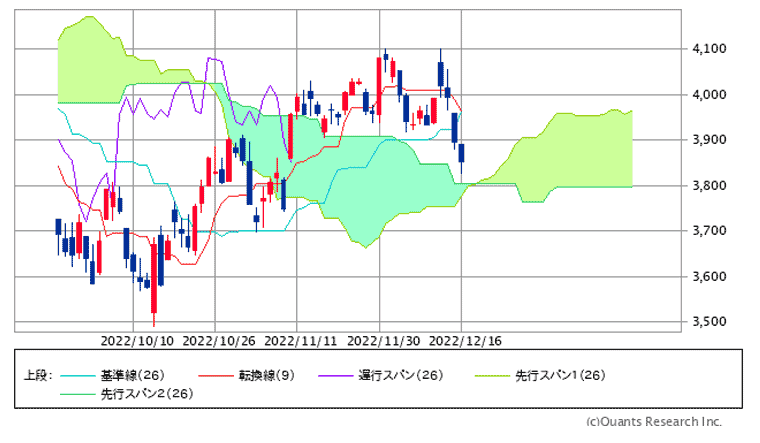Image resolution: width=760 pixels, height=443 pixels.
Task: Select the 2022/12/16 date on the axis
Action: click(x=465, y=340)
